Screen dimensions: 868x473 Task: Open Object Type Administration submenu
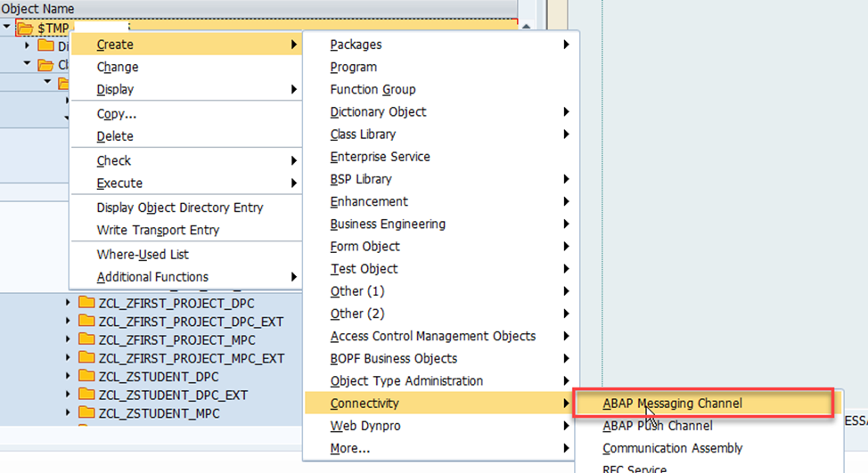pyautogui.click(x=440, y=380)
